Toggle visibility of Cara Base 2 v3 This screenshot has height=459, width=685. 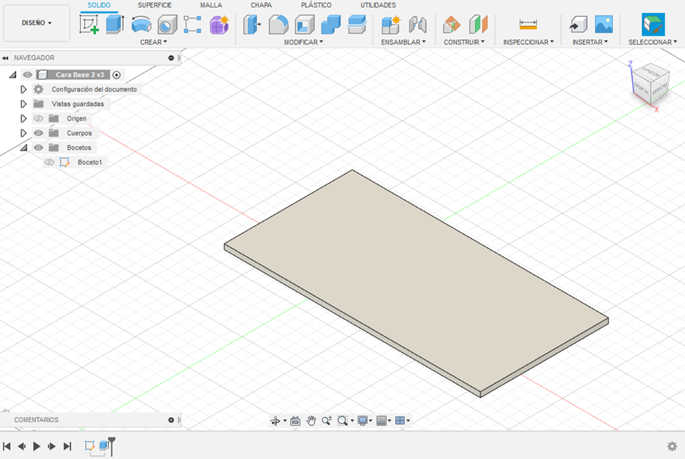pyautogui.click(x=28, y=75)
